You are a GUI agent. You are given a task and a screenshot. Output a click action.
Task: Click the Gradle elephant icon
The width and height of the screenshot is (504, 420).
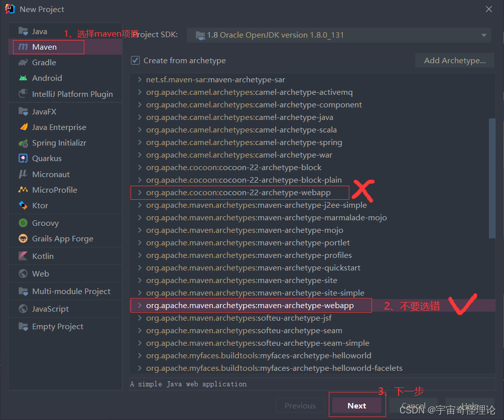pyautogui.click(x=23, y=62)
